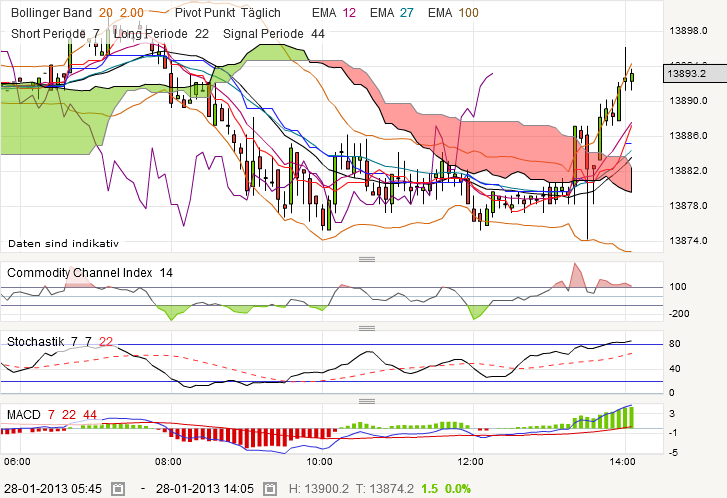Click the EMA 27 legend entry

point(391,13)
